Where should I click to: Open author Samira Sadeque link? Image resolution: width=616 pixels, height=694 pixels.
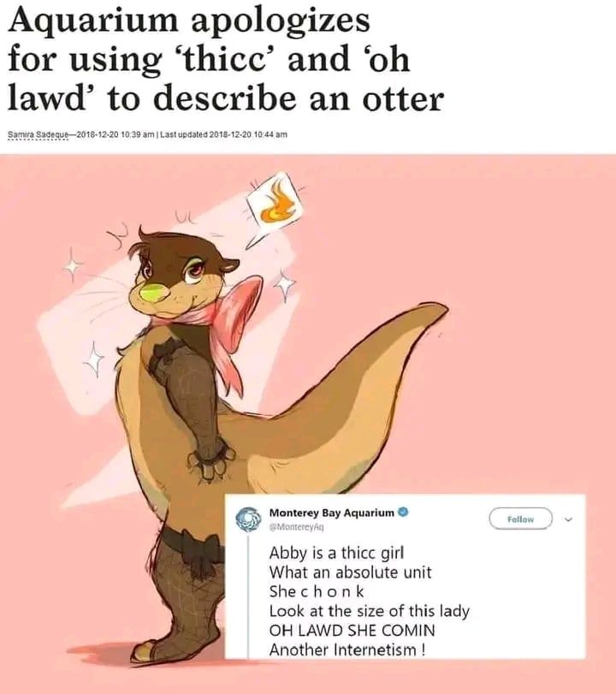[x=38, y=134]
